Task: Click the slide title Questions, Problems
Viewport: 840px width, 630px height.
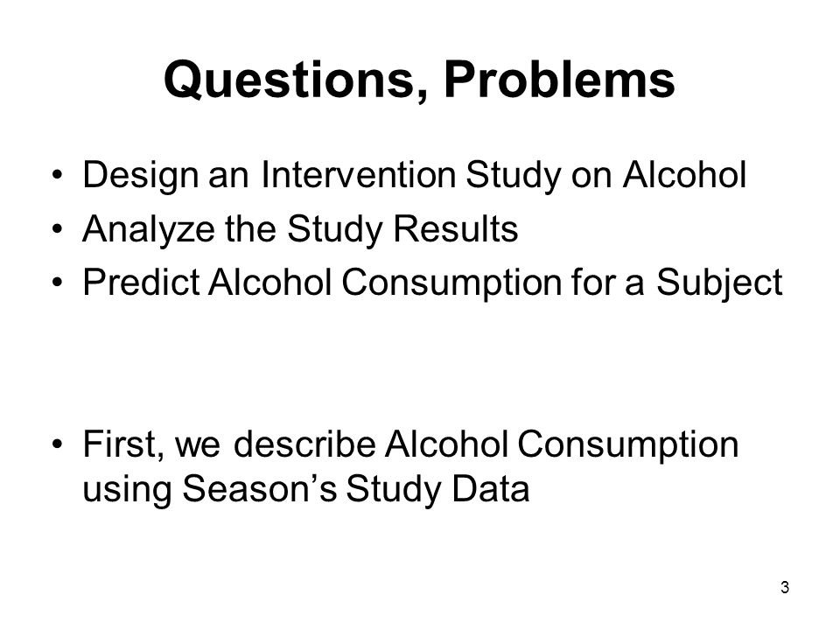Action: (x=419, y=80)
